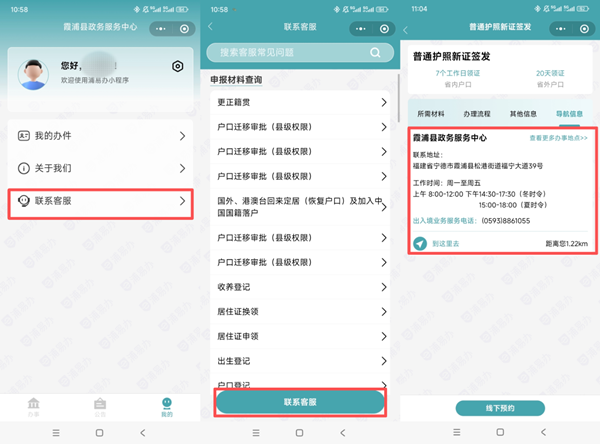600x444 pixels.
Task: Click the list scrollbar on 联系客服 page
Action: tap(398, 98)
